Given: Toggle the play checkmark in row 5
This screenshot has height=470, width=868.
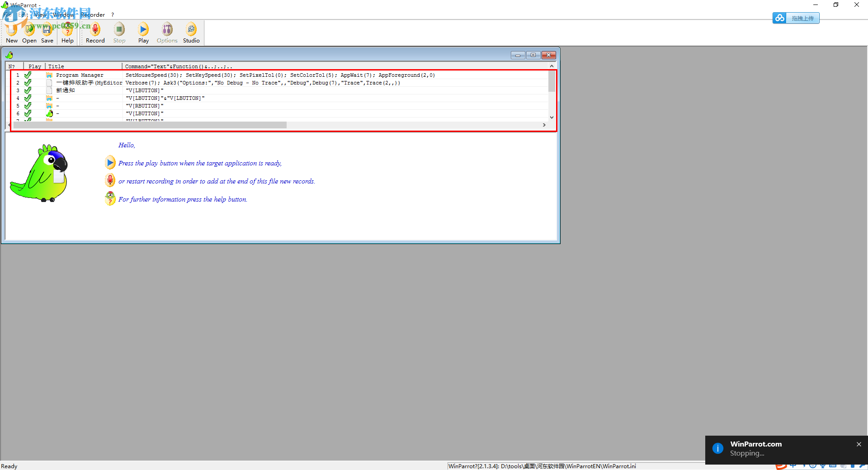Looking at the screenshot, I should (28, 106).
